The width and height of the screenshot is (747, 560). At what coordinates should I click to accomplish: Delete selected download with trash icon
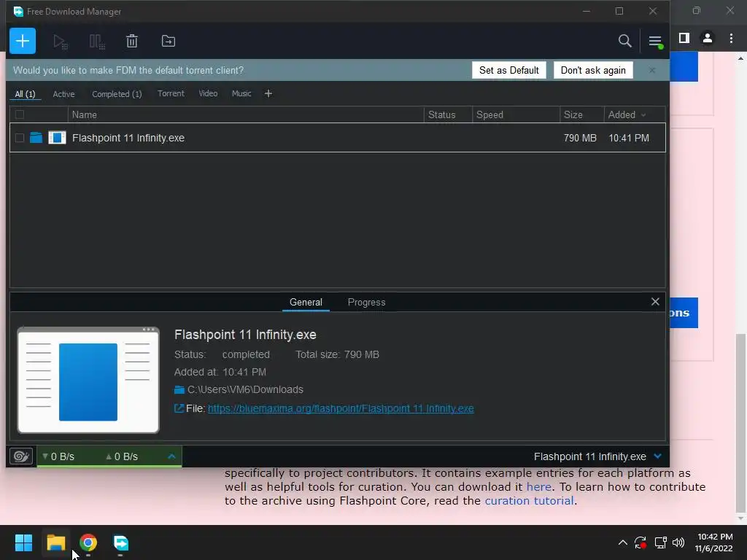(x=132, y=42)
